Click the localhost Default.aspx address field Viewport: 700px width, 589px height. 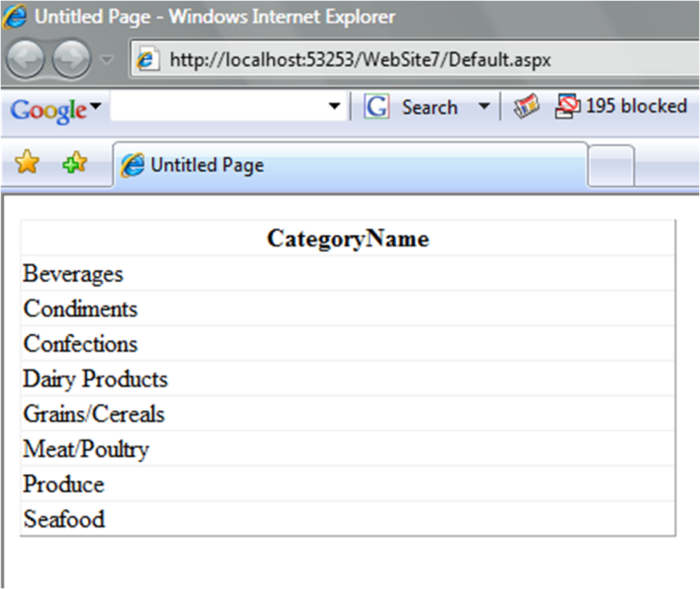click(415, 59)
